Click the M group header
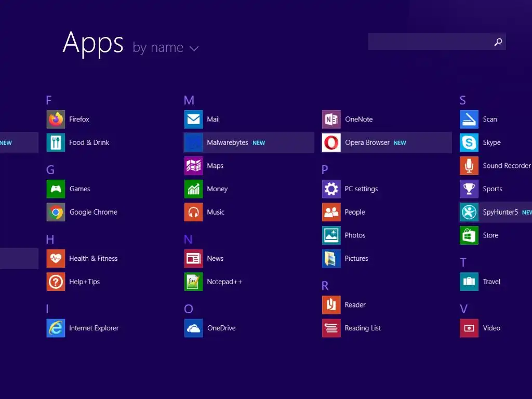Image resolution: width=532 pixels, height=399 pixels. point(189,100)
